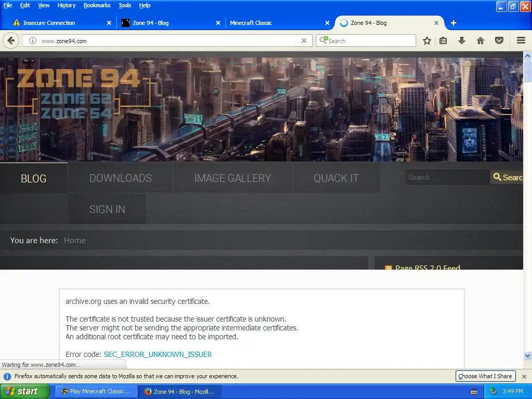Click the website Search text field
The height and width of the screenshot is (399, 532).
tap(447, 177)
